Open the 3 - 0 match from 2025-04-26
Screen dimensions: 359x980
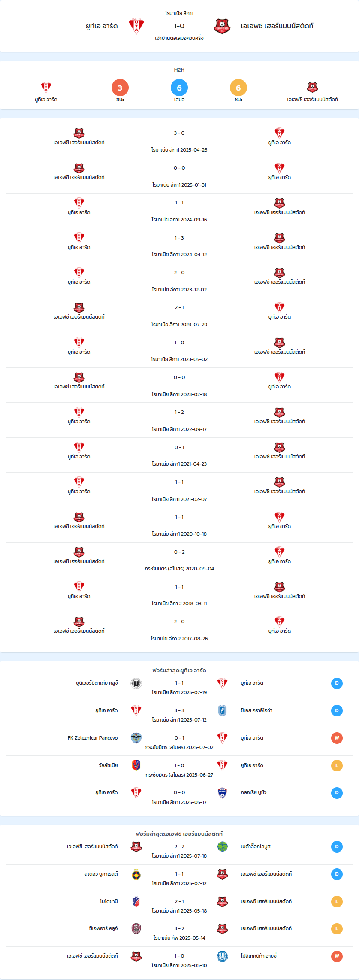179,141
